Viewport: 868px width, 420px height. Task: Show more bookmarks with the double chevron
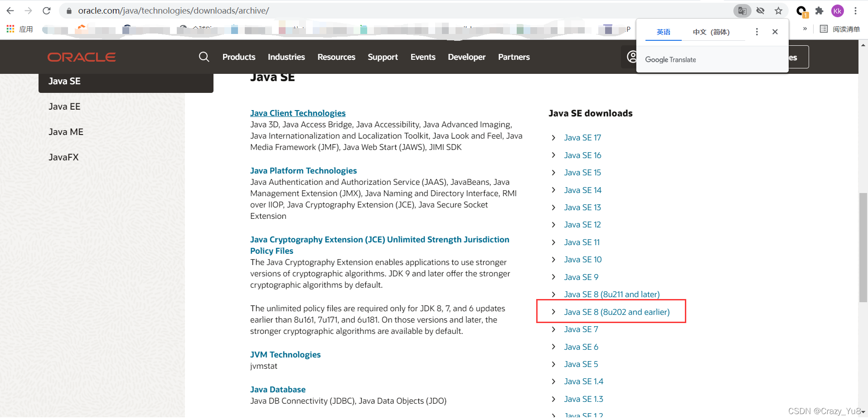coord(805,29)
